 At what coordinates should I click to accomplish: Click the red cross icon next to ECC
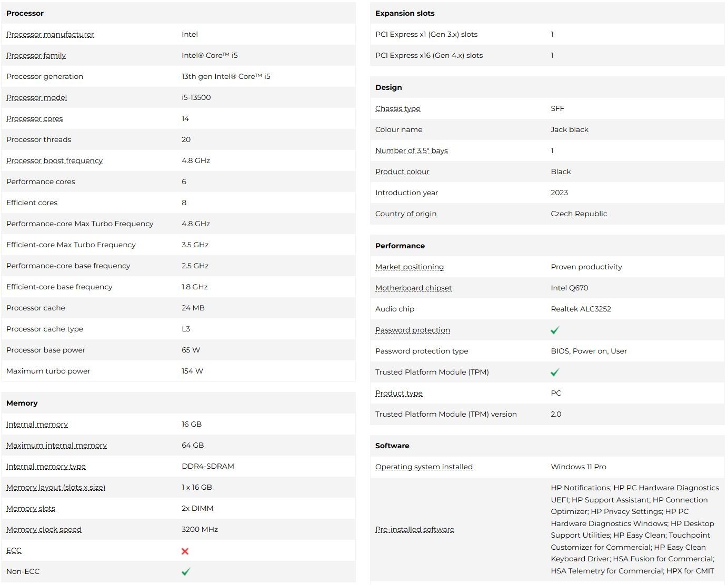coord(185,551)
